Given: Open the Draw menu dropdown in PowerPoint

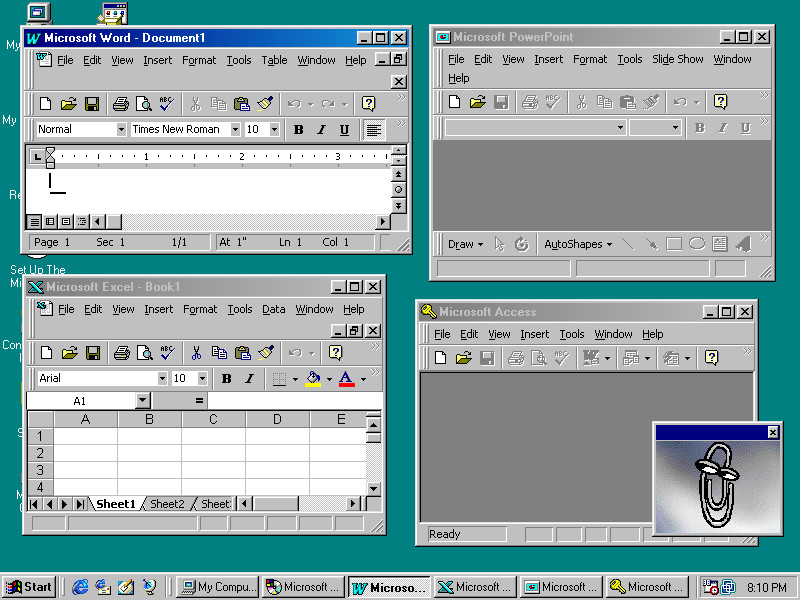Looking at the screenshot, I should [x=465, y=244].
